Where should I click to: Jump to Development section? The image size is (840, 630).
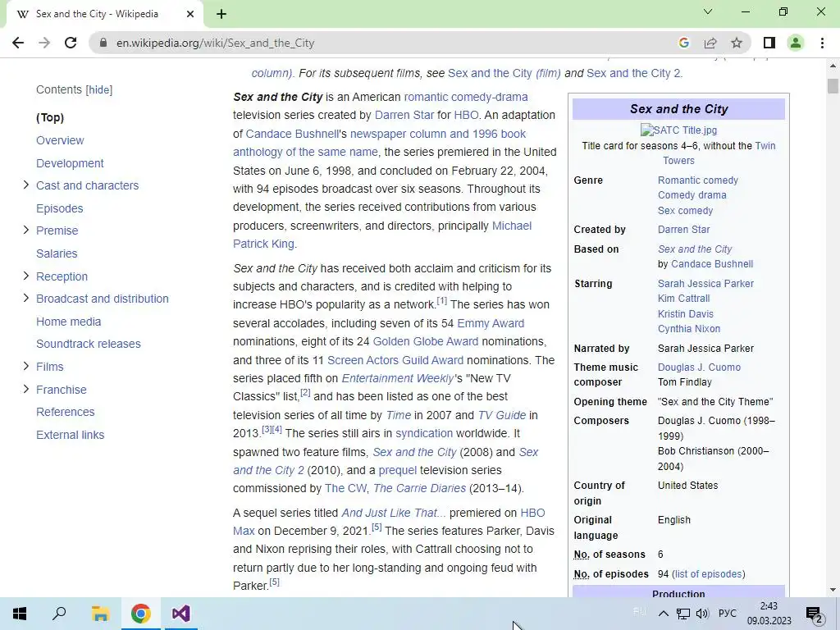70,163
